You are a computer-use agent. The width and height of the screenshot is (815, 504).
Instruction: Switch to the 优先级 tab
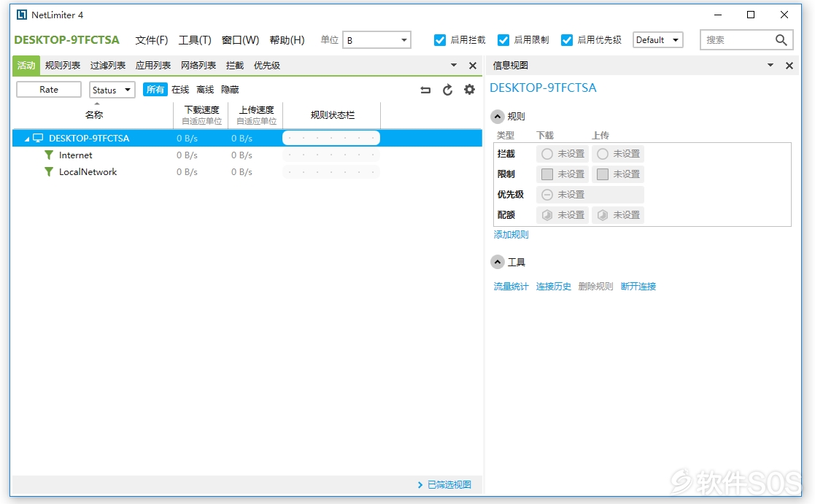(x=267, y=66)
